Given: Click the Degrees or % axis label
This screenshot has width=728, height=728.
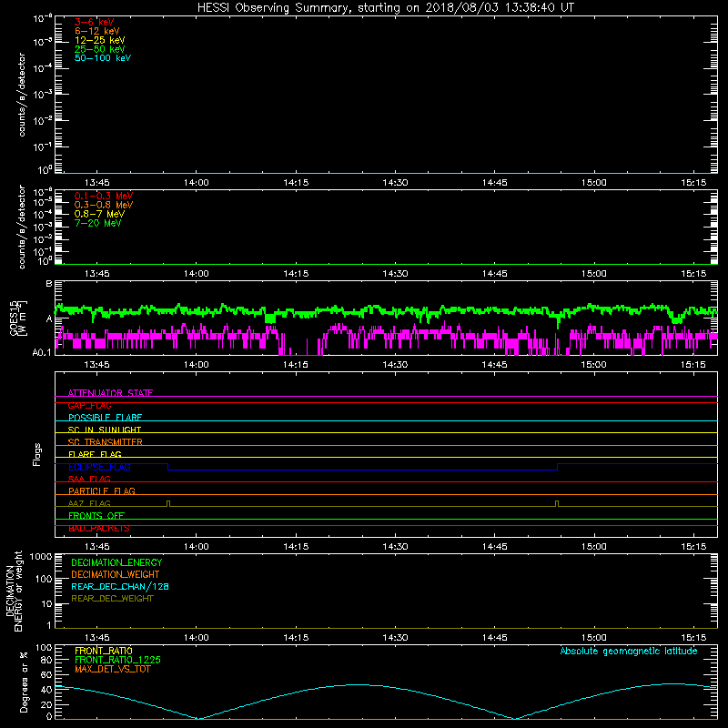Looking at the screenshot, I should [x=24, y=682].
